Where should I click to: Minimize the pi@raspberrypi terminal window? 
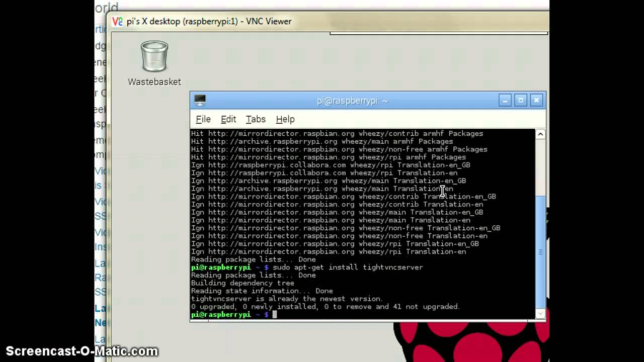pos(505,101)
